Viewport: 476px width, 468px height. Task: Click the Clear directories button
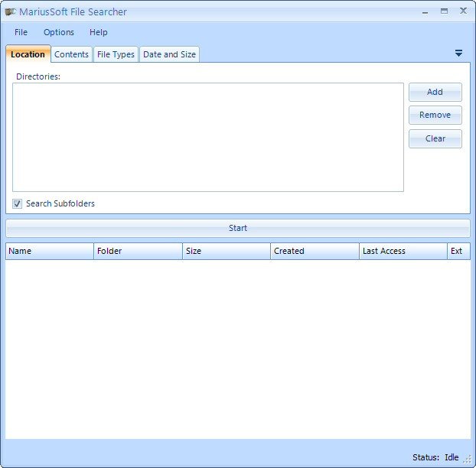pos(435,138)
